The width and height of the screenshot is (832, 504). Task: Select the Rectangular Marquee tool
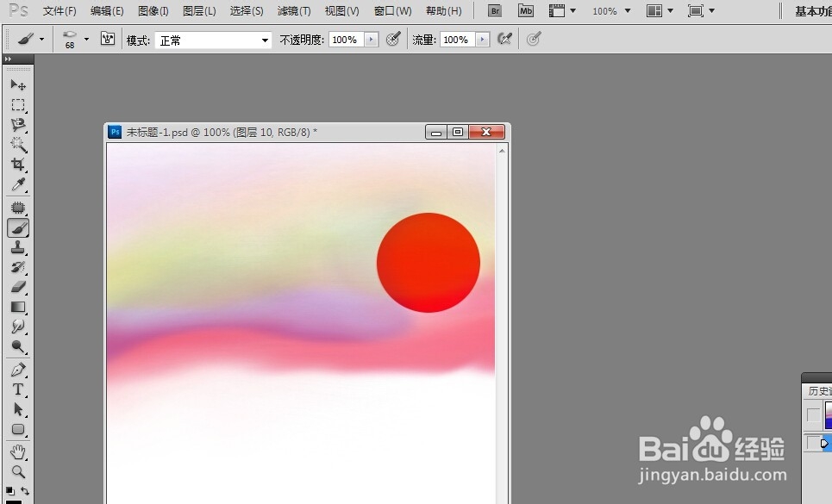[18, 105]
